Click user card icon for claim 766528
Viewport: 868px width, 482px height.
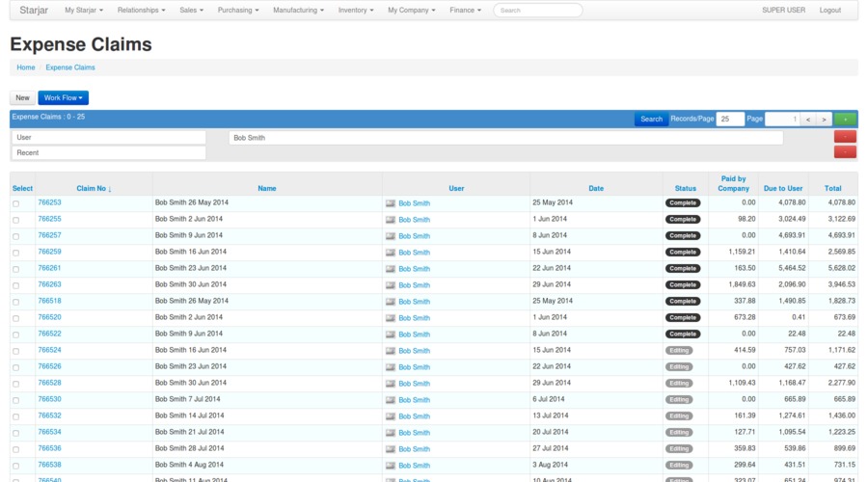point(391,384)
